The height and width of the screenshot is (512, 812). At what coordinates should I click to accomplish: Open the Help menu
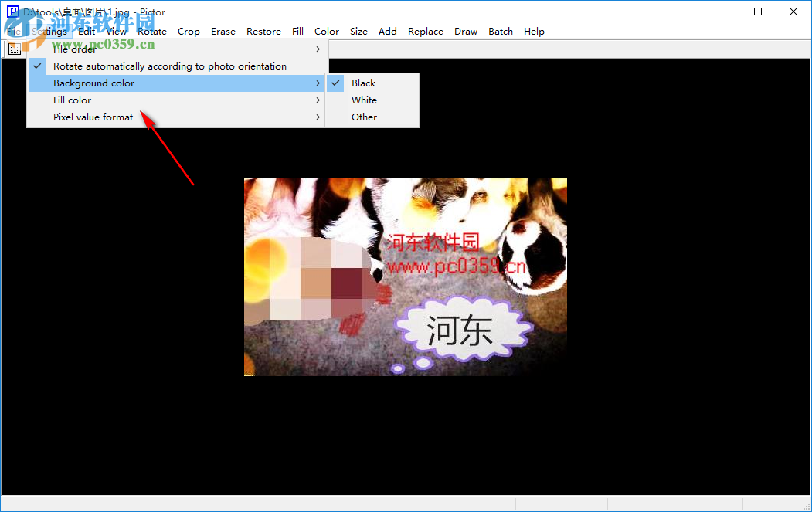[x=534, y=32]
